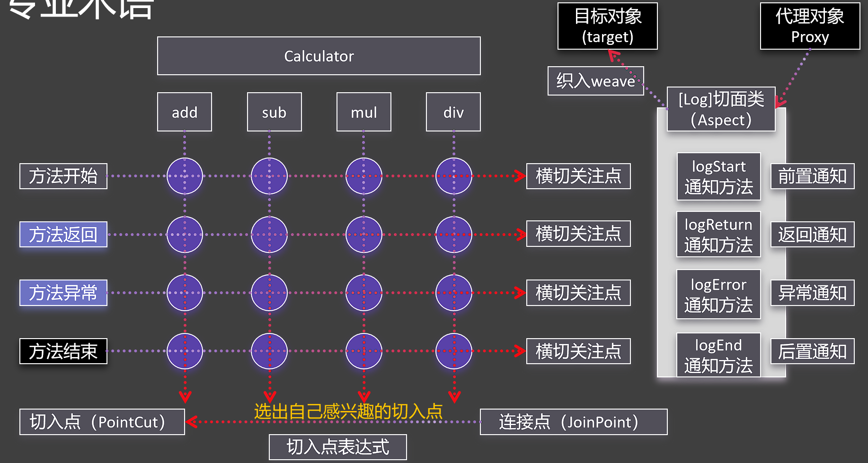This screenshot has width=868, height=463.
Task: Click the 方法开始 label box
Action: coord(63,176)
